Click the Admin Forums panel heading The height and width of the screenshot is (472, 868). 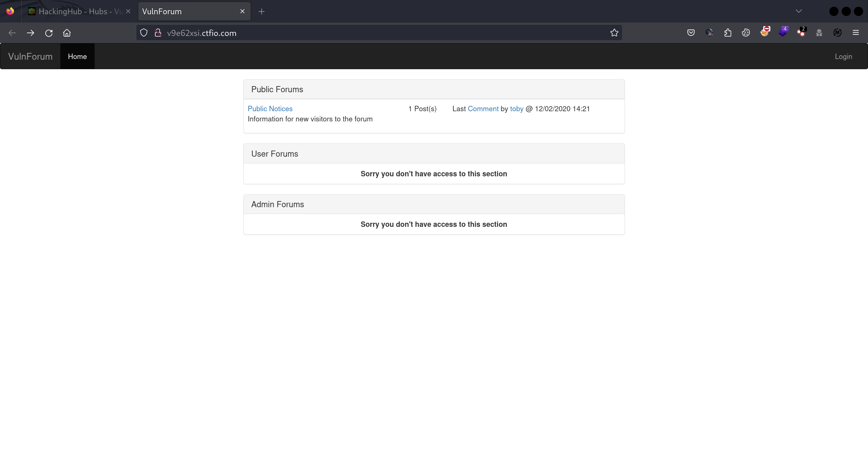(x=434, y=204)
